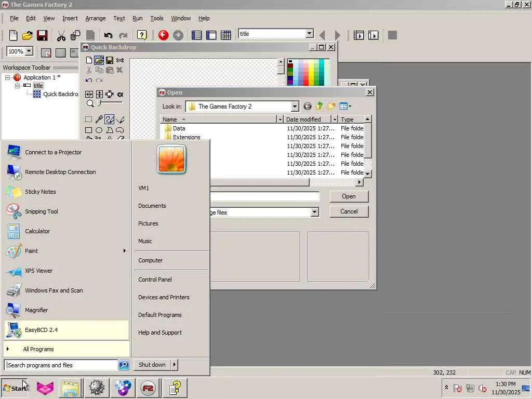Select the freehand Brush tool

[x=109, y=119]
